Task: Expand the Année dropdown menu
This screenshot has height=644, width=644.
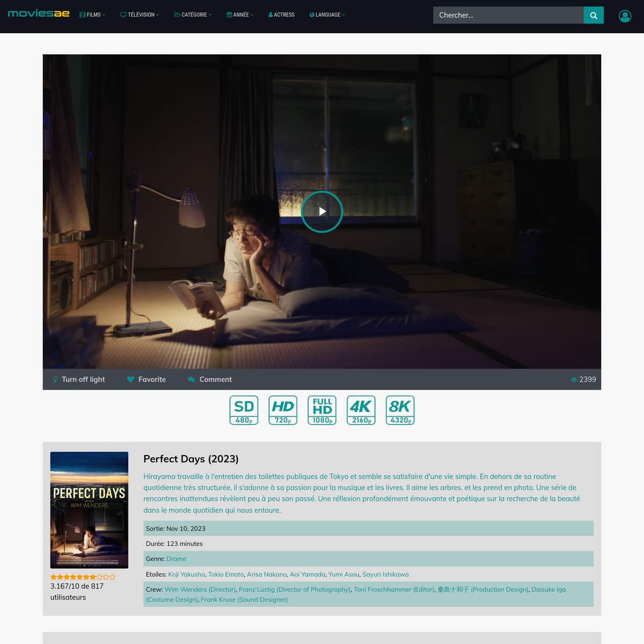Action: coord(240,15)
